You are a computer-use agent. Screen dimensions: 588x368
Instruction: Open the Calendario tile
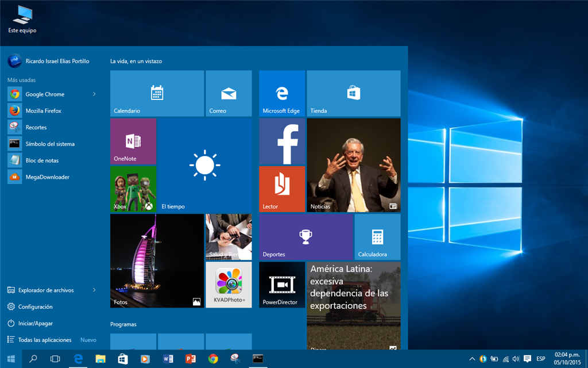(x=157, y=93)
